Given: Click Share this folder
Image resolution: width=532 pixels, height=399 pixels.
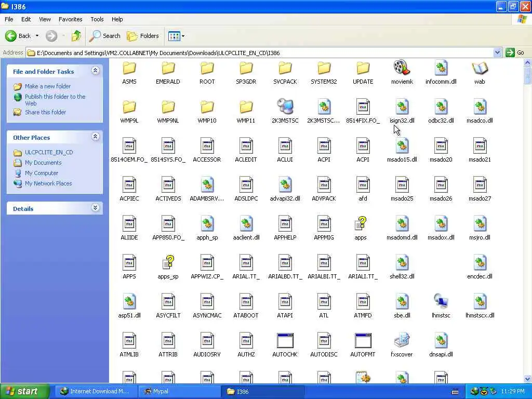Looking at the screenshot, I should coord(46,112).
